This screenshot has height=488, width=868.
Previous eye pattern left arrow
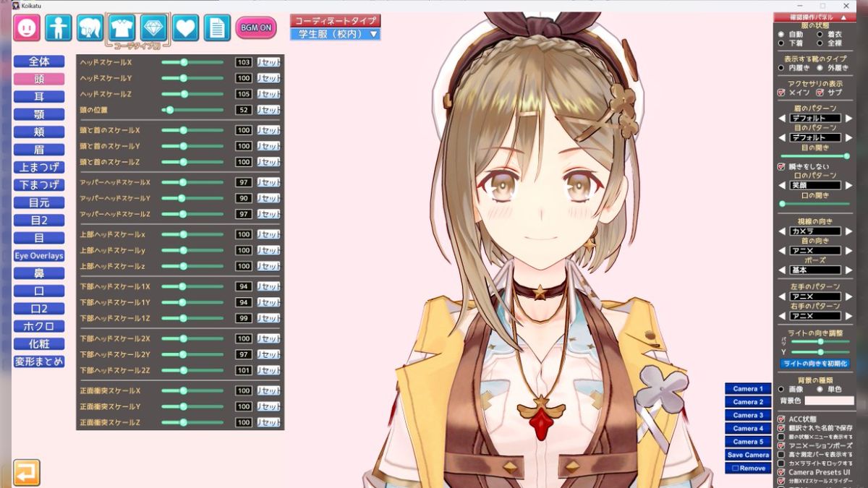click(782, 137)
